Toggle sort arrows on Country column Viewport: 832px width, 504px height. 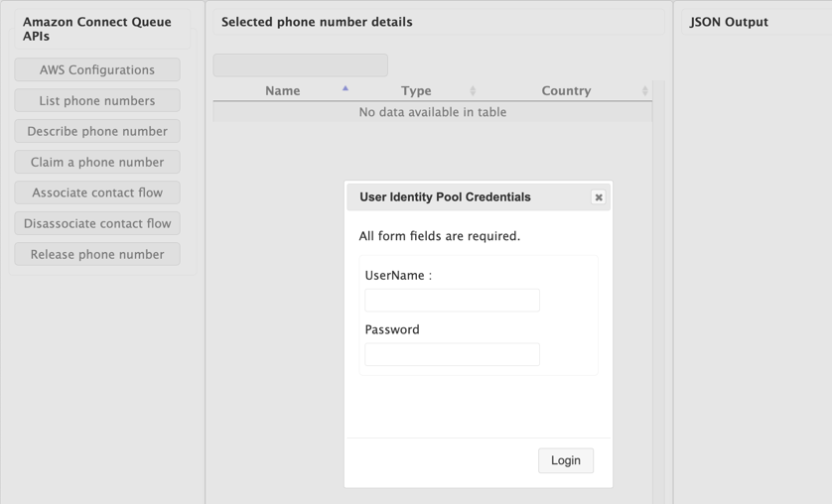coord(645,90)
